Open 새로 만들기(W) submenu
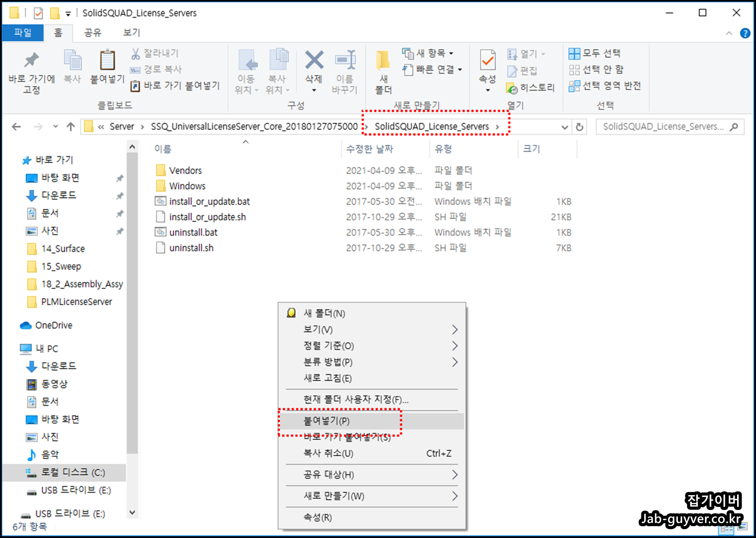This screenshot has height=538, width=756. pyautogui.click(x=372, y=496)
